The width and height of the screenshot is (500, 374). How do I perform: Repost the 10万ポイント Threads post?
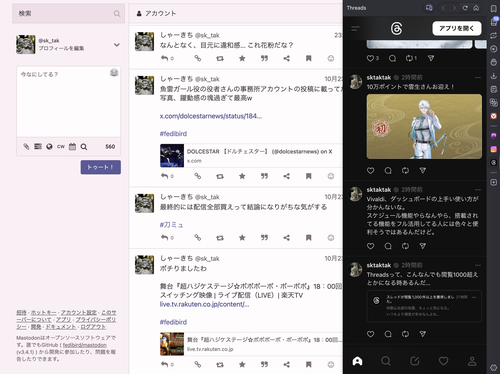pos(405,171)
